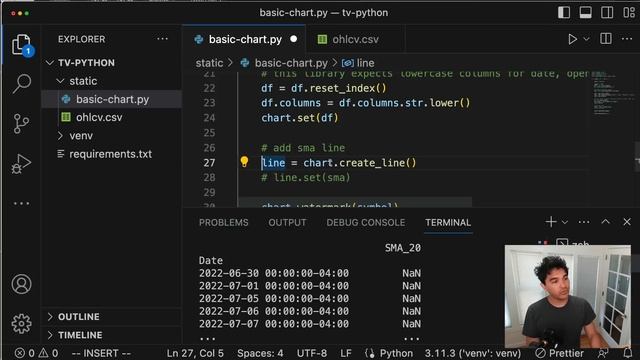Viewport: 640px width, 360px height.
Task: Toggle the secondary side bar layout button
Action: 607,13
